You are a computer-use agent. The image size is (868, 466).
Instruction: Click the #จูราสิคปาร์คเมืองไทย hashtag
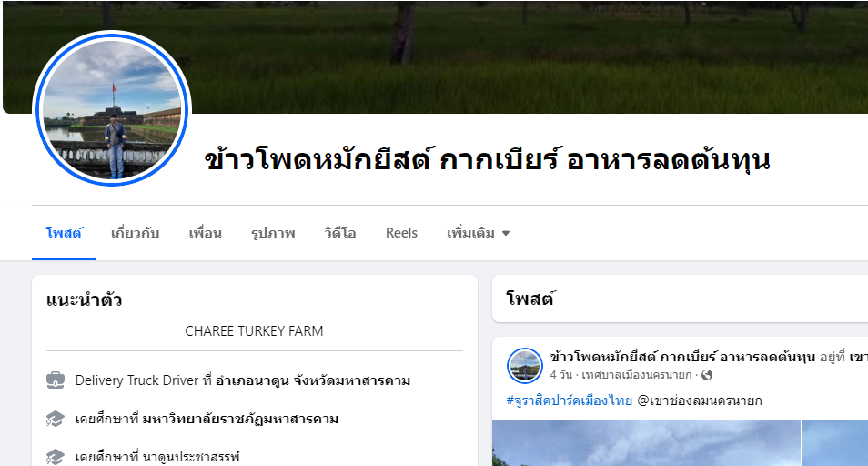[569, 400]
